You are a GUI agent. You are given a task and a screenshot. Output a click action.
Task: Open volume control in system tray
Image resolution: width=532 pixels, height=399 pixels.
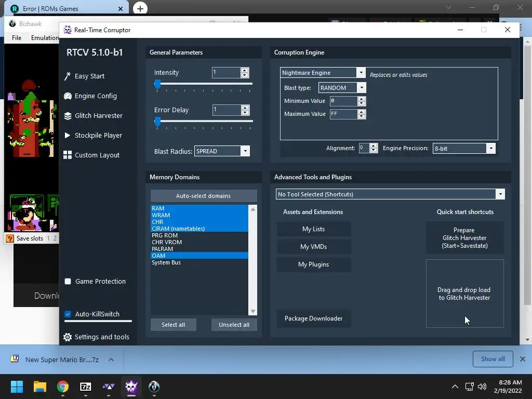tap(482, 387)
